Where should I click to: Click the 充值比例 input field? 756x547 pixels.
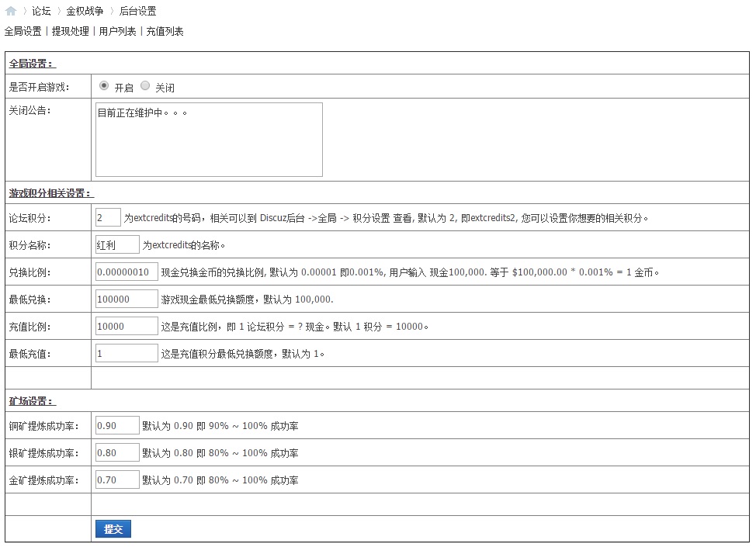(x=127, y=327)
